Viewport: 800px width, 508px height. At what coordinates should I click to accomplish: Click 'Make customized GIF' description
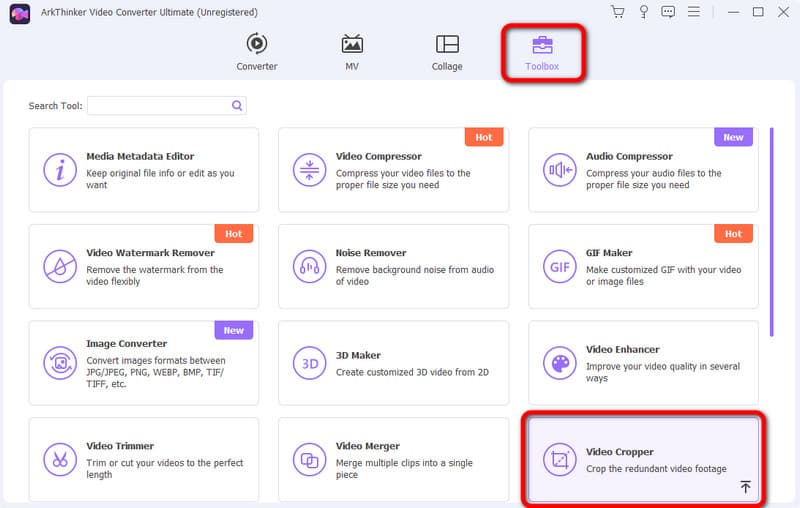(x=663, y=275)
